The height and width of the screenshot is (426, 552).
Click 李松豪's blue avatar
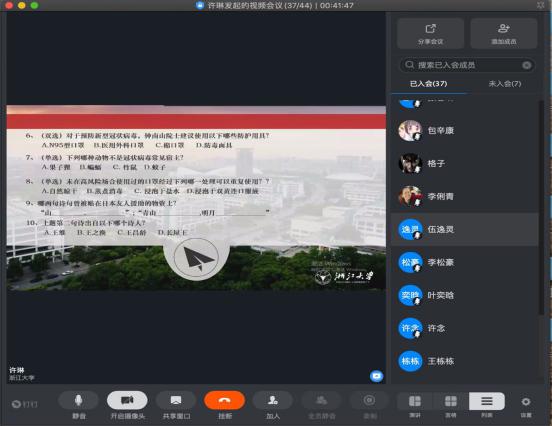[x=410, y=262]
